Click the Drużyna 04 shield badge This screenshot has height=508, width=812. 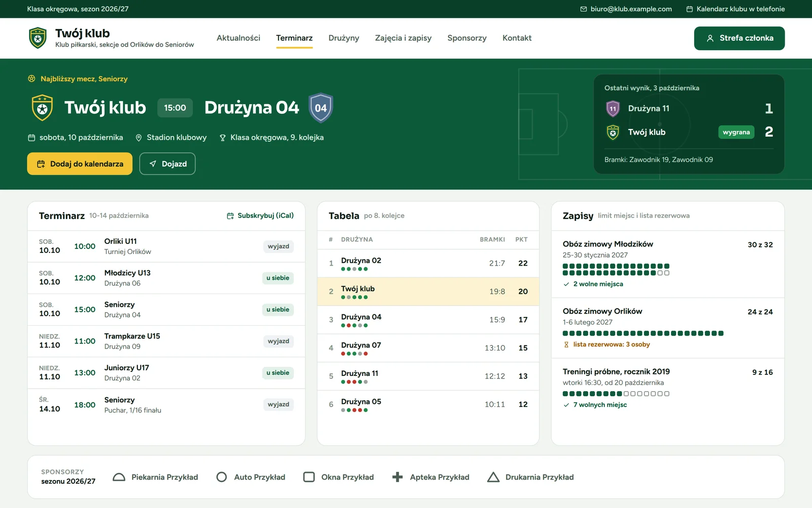click(321, 108)
